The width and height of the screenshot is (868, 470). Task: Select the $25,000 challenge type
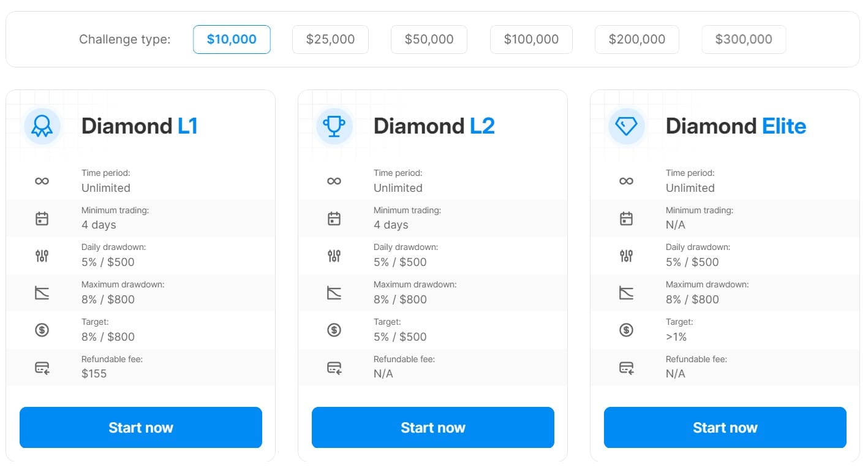click(x=330, y=39)
